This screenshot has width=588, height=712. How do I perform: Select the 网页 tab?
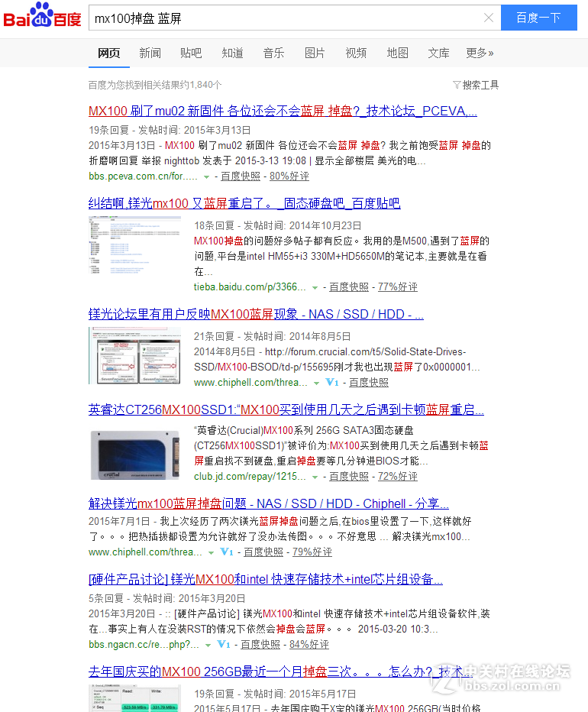click(x=109, y=53)
